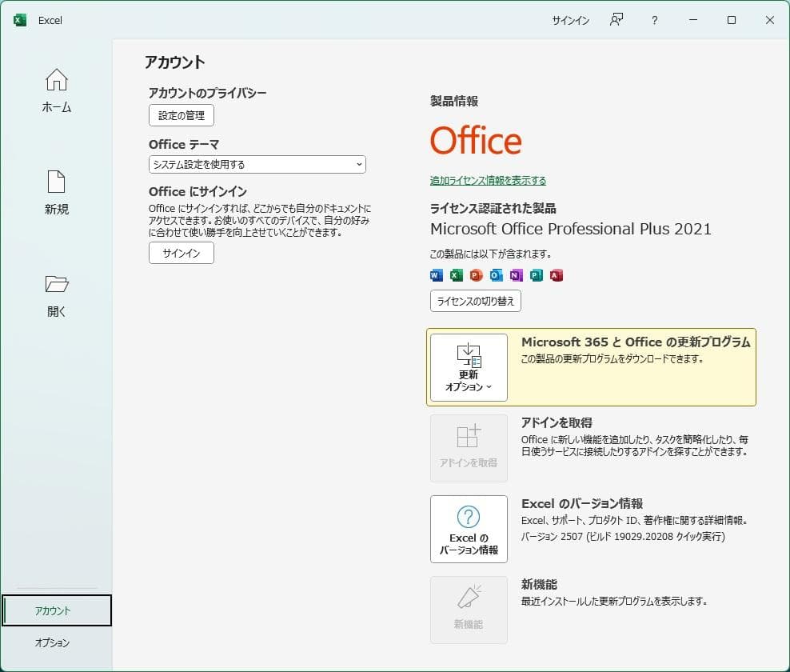Open 追加ライセンス情報を表示する link
790x672 pixels.
pos(487,181)
